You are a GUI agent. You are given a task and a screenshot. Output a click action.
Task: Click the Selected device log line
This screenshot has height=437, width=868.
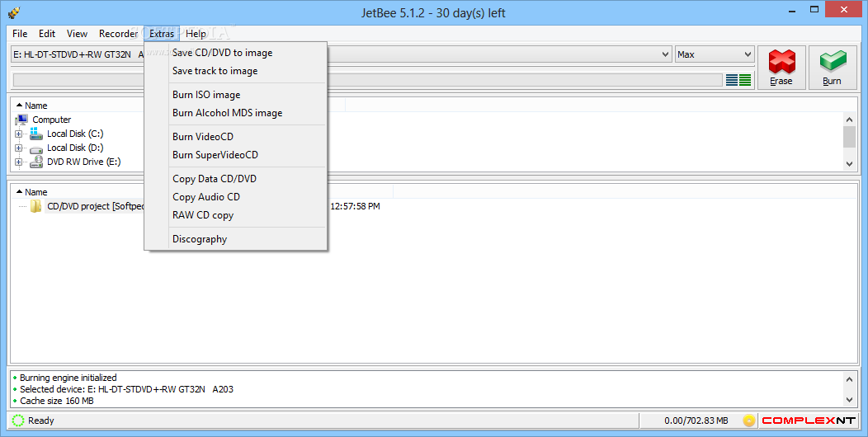[126, 389]
